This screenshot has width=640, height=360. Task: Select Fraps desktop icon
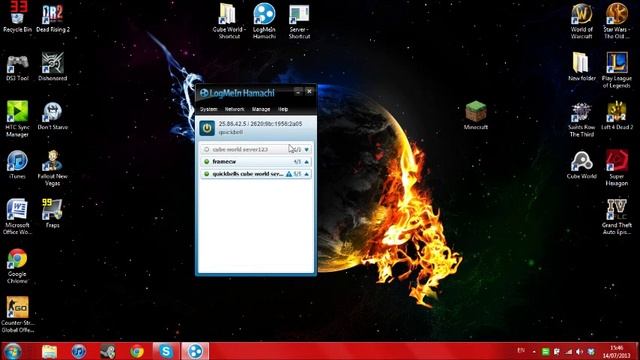pyautogui.click(x=52, y=213)
